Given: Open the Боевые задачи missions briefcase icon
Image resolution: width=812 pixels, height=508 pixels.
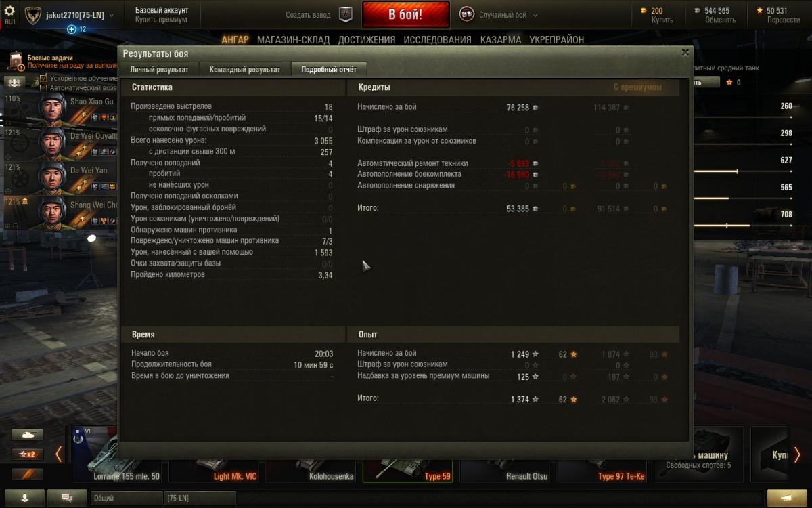Looking at the screenshot, I should [x=16, y=62].
